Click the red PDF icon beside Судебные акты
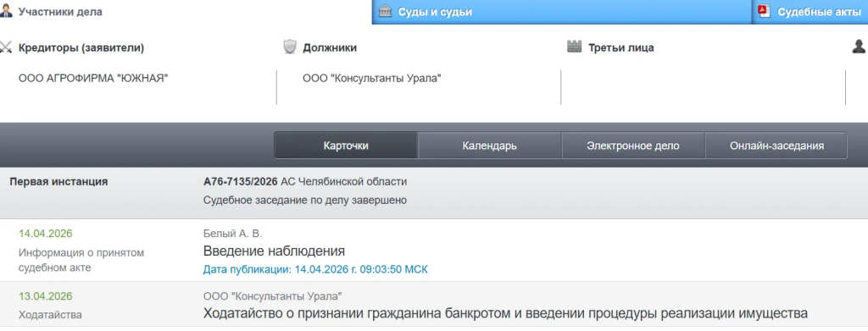Viewport: 868px width, 331px height. [x=765, y=12]
